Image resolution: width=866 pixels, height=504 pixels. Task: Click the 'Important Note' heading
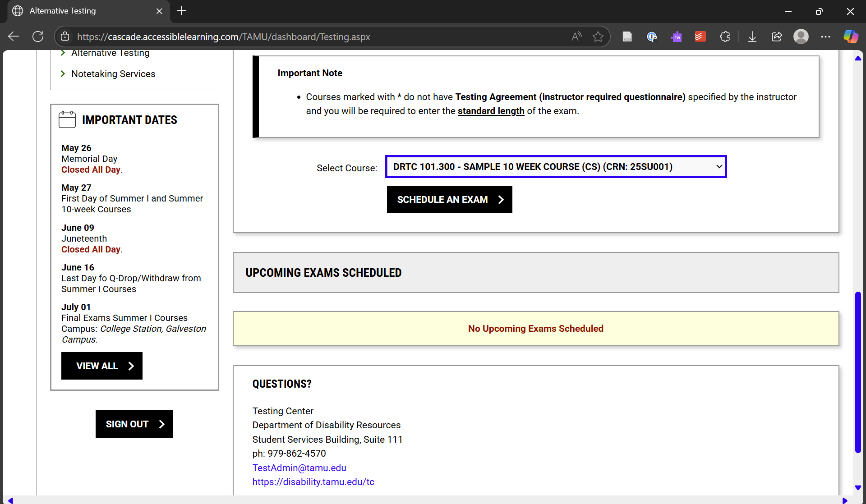(310, 73)
